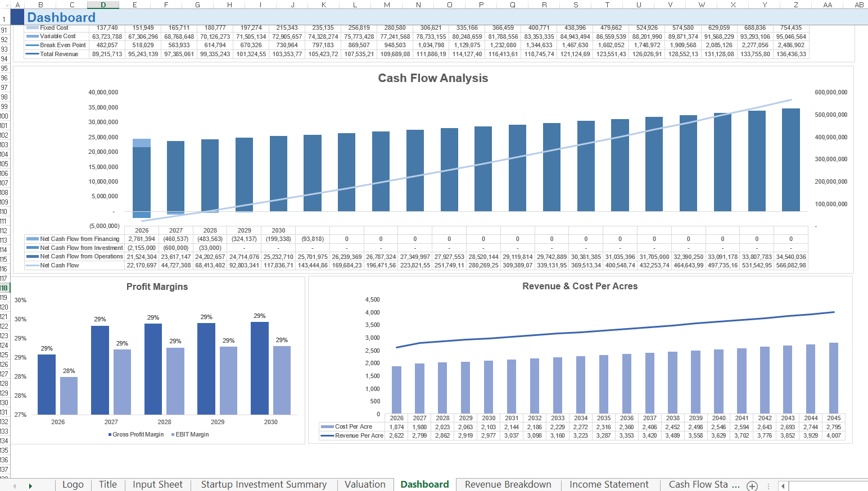
Task: Select the Revenue & Cost Per Acres title
Action: 580,286
